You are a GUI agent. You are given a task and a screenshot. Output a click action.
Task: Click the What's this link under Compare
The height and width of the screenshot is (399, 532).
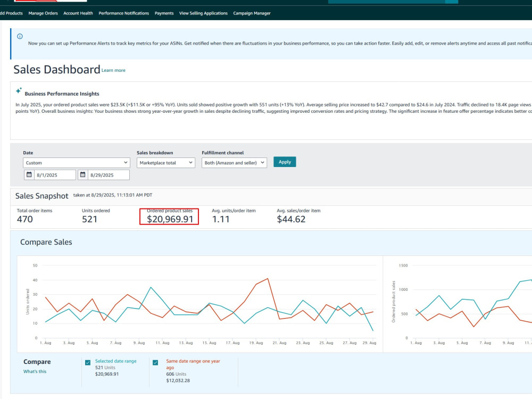tap(35, 371)
